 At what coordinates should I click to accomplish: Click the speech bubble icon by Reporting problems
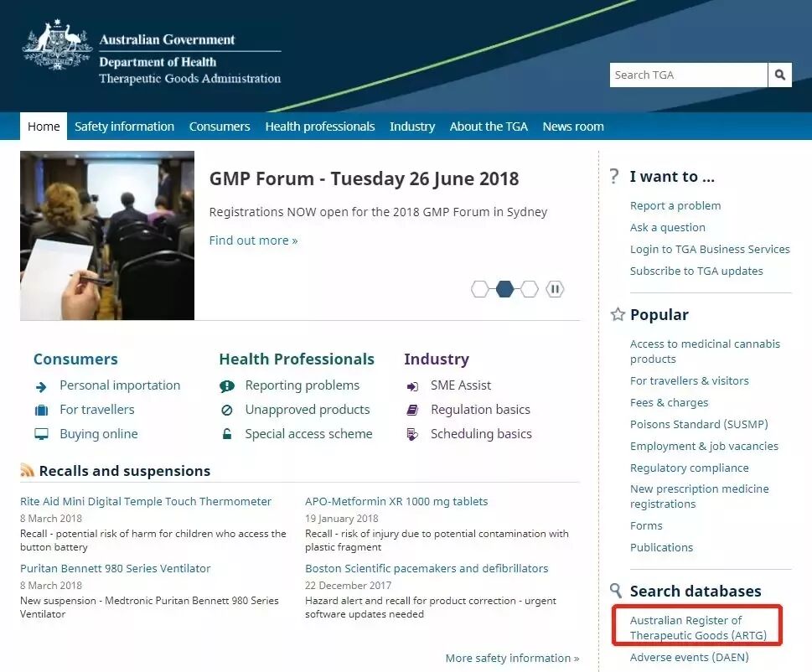227,386
